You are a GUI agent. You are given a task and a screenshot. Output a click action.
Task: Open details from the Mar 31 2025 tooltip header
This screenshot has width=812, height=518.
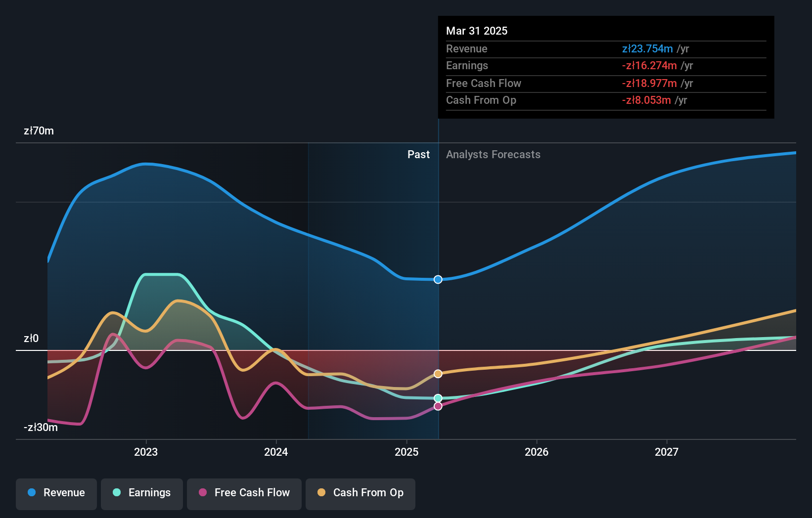(x=477, y=31)
